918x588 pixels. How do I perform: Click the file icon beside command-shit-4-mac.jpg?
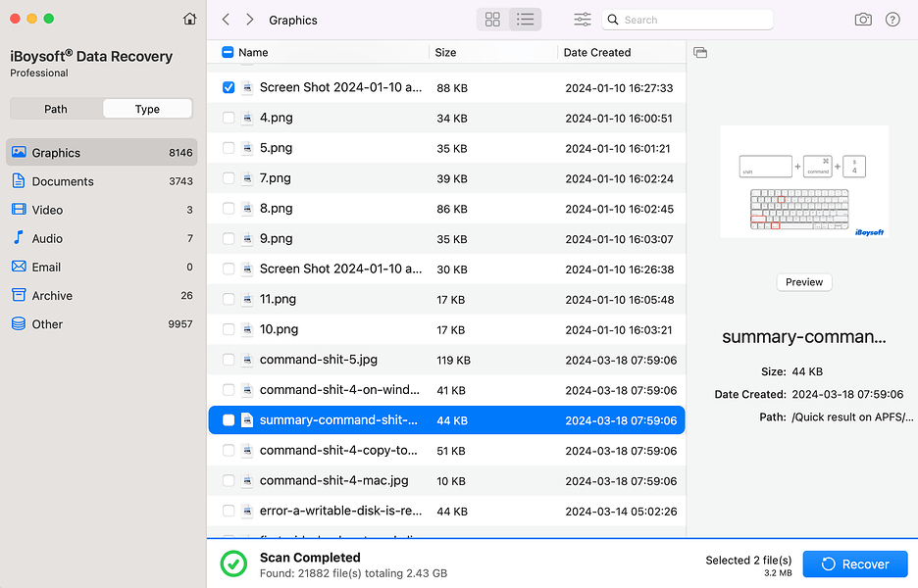coord(248,480)
